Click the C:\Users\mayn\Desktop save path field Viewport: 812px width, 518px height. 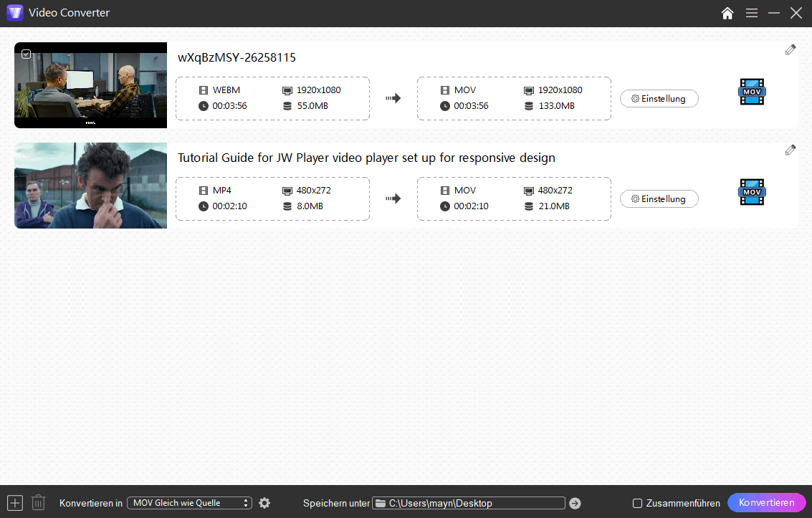(x=469, y=503)
